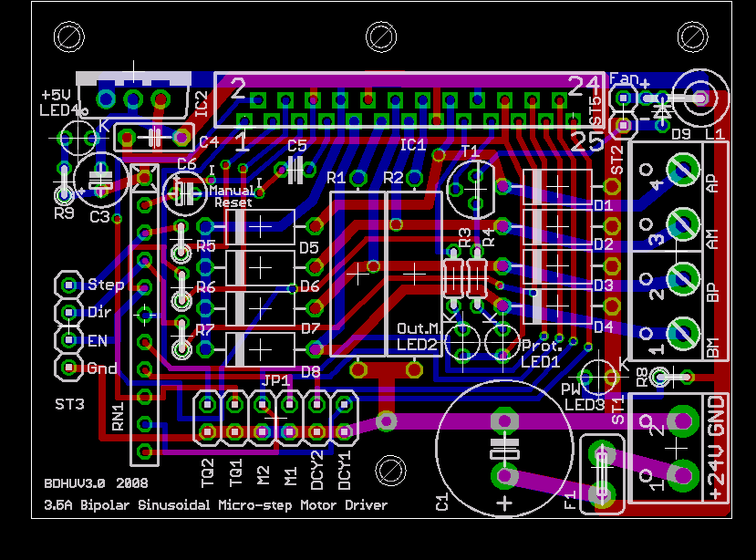
Task: Click the C5 capacitor footprint
Action: [x=295, y=168]
